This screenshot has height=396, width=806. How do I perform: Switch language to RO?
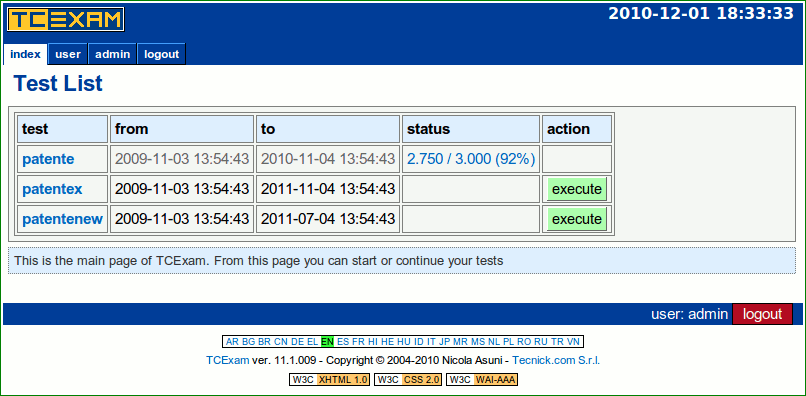point(524,341)
